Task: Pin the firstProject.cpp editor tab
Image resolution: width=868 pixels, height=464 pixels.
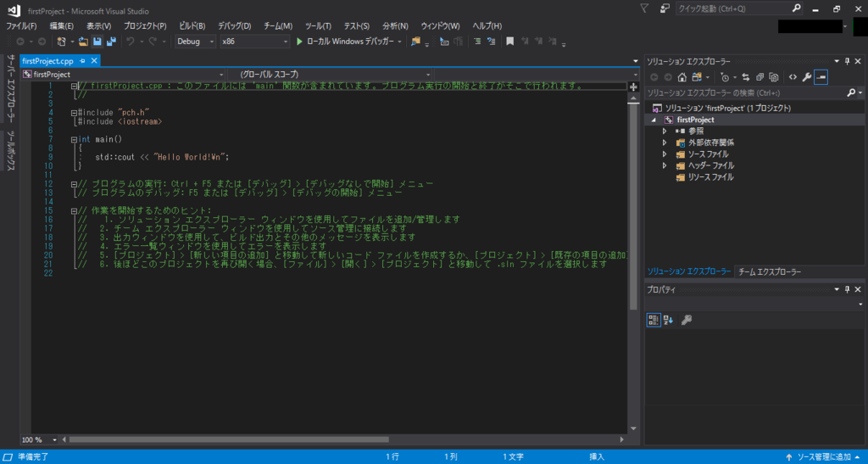Action: (x=82, y=61)
